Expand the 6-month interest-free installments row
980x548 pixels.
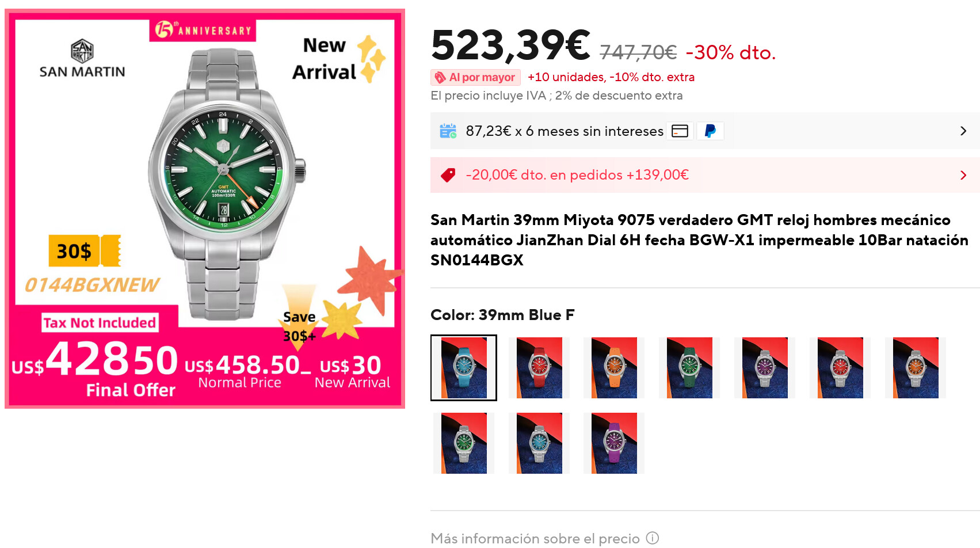[963, 131]
